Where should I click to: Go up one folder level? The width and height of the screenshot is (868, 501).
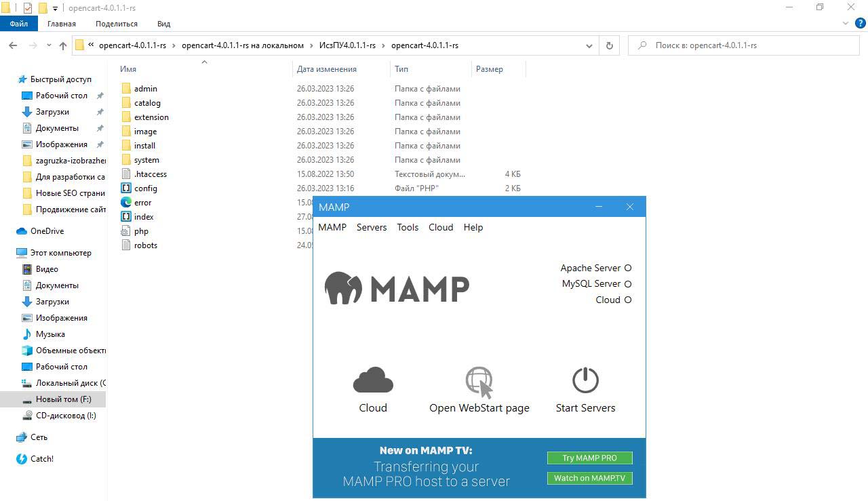pyautogui.click(x=63, y=45)
